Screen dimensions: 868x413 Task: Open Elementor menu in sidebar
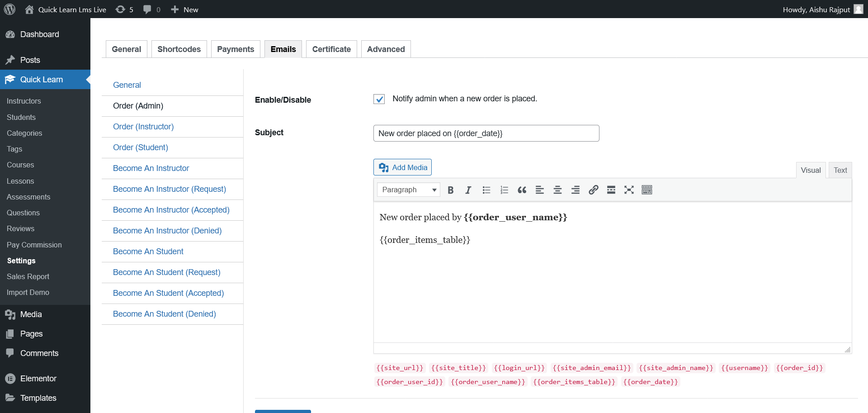(x=45, y=379)
